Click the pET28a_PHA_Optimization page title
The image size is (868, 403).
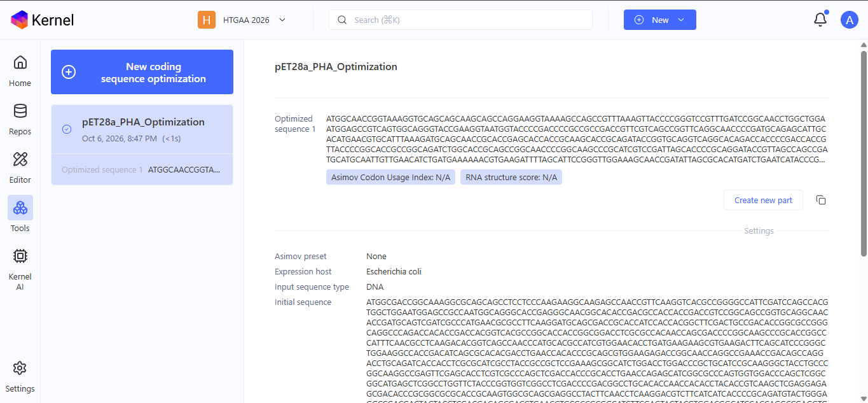336,67
